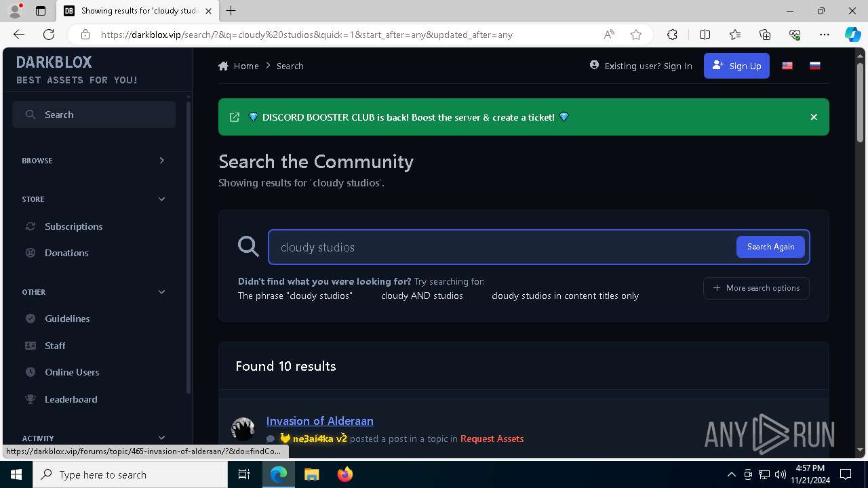
Task: Dismiss the green announcement banner
Action: [814, 117]
